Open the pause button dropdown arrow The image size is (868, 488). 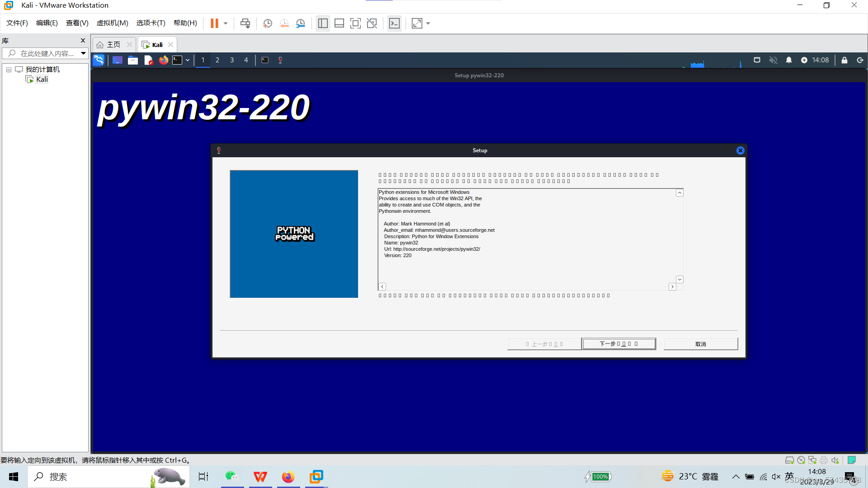(226, 23)
